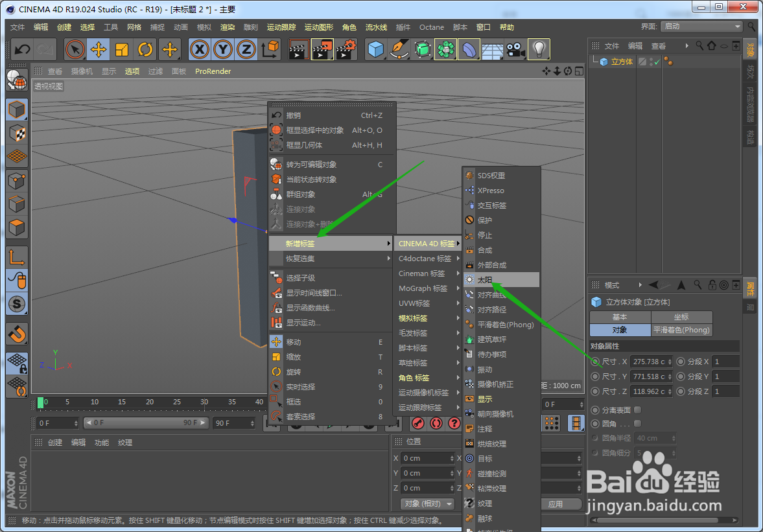763x532 pixels.
Task: Toggle 分段 X animation radio
Action: point(681,362)
